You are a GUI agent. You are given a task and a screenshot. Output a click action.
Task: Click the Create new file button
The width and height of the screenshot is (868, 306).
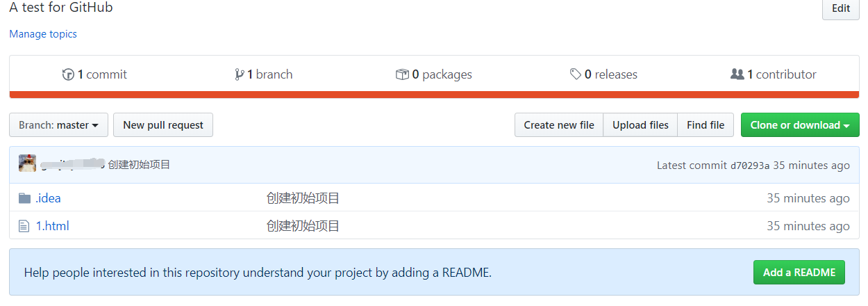click(x=559, y=125)
